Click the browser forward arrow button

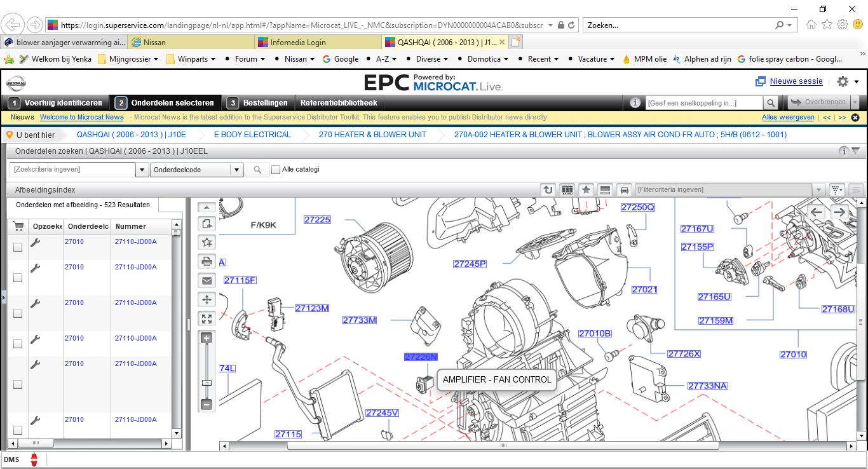(x=34, y=25)
